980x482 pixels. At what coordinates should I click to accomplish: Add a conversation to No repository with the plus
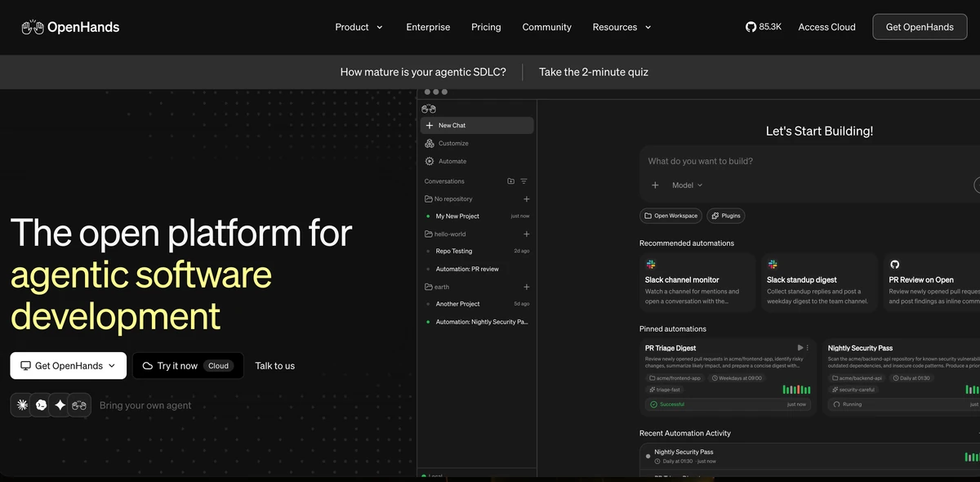click(527, 199)
